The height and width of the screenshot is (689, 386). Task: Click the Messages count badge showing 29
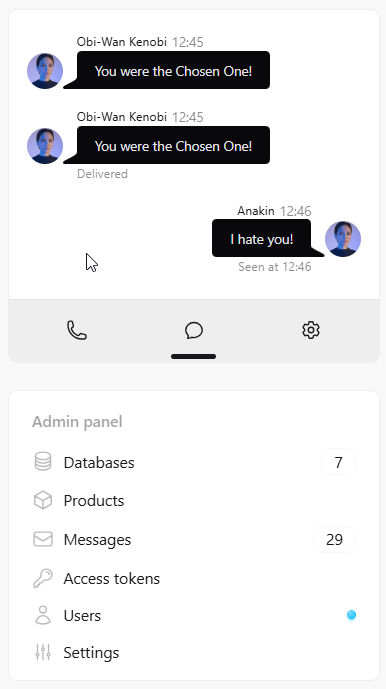pyautogui.click(x=334, y=540)
